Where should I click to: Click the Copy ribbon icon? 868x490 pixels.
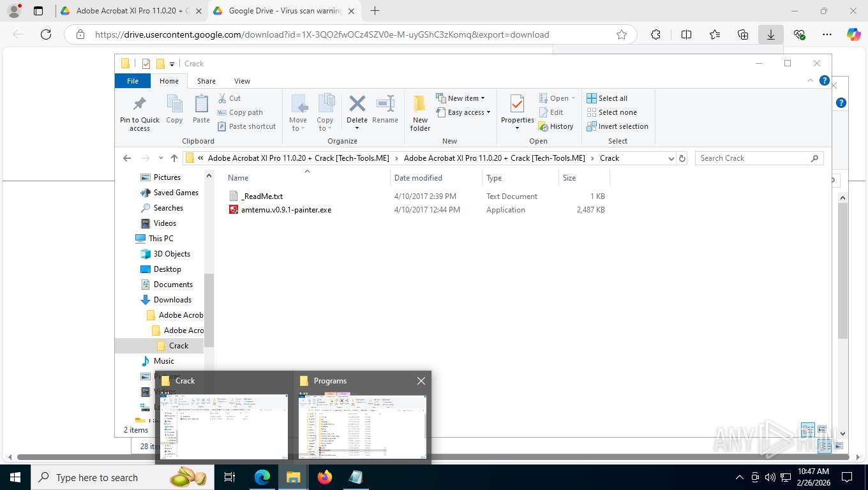coord(174,103)
